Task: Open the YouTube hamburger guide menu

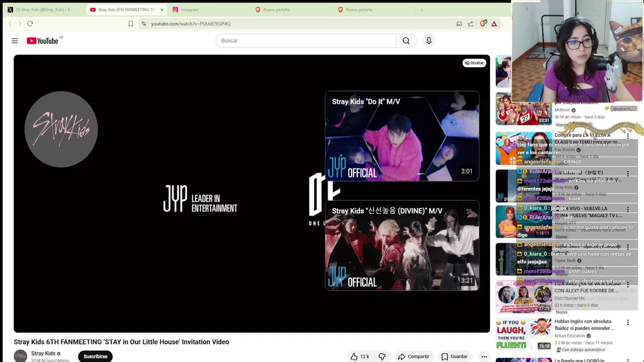Action: pos(15,41)
